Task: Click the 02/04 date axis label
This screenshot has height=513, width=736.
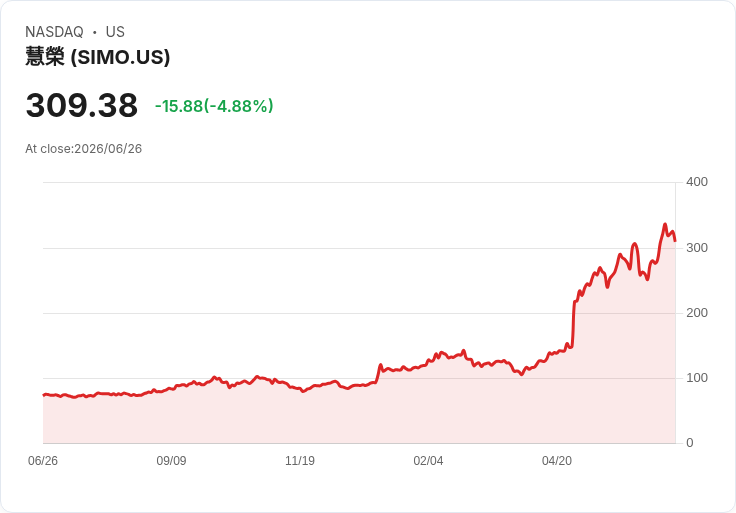Action: (428, 460)
